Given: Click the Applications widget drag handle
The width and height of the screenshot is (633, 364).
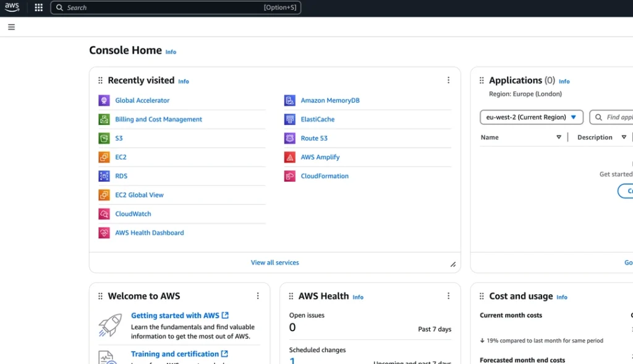Looking at the screenshot, I should point(481,80).
